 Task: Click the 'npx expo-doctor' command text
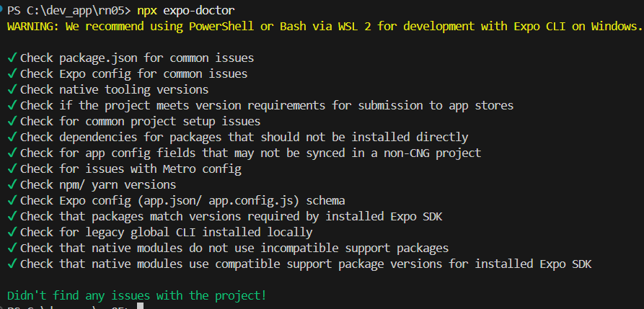[x=185, y=11]
